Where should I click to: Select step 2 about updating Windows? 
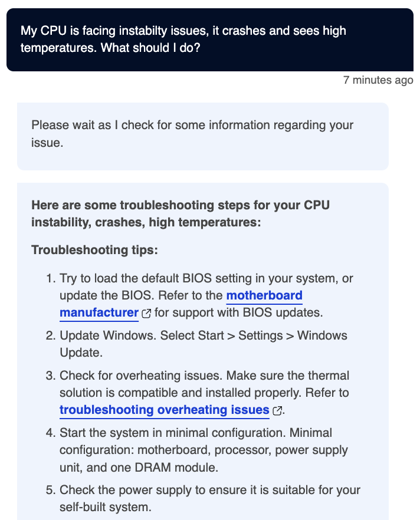tap(206, 344)
